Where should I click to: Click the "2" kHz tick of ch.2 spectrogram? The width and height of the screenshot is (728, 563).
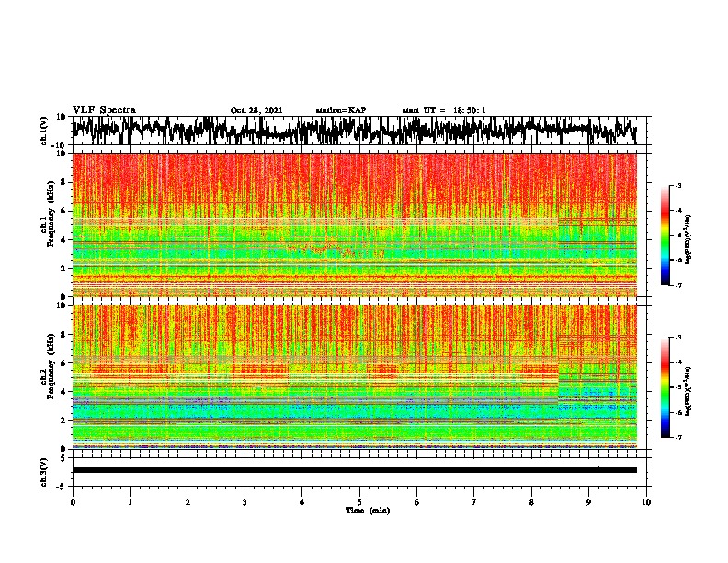click(64, 420)
